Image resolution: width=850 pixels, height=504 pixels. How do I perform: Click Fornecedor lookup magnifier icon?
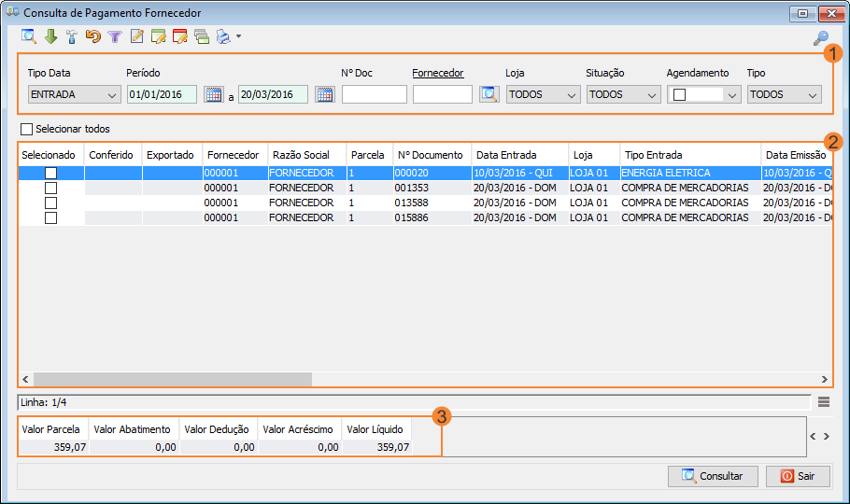pos(489,94)
